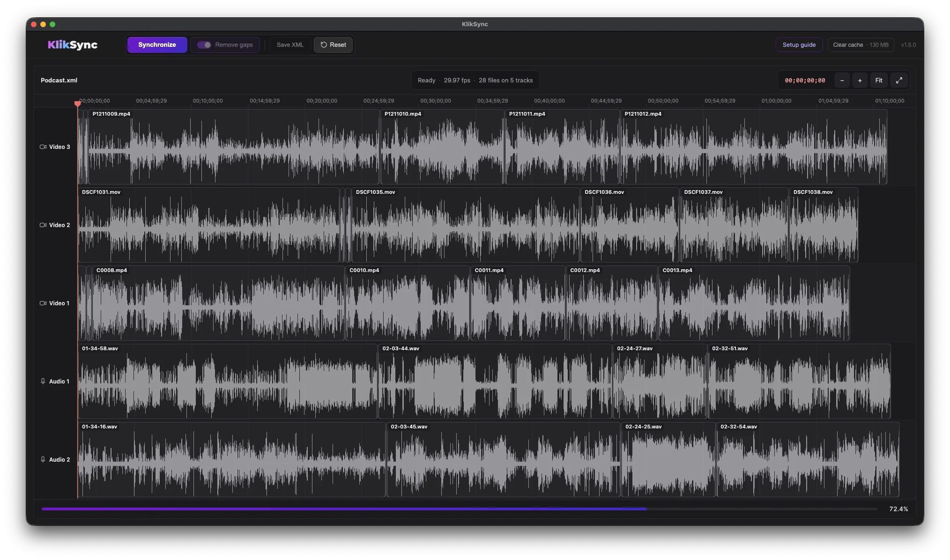This screenshot has height=560, width=950.
Task: Click the Video 3 track camera icon
Action: [x=43, y=147]
